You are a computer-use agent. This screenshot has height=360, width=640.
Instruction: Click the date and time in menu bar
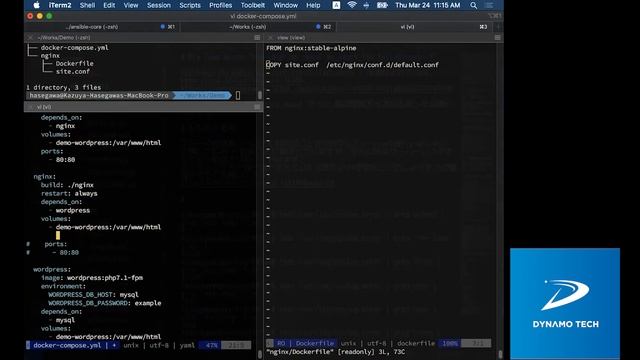(427, 5)
